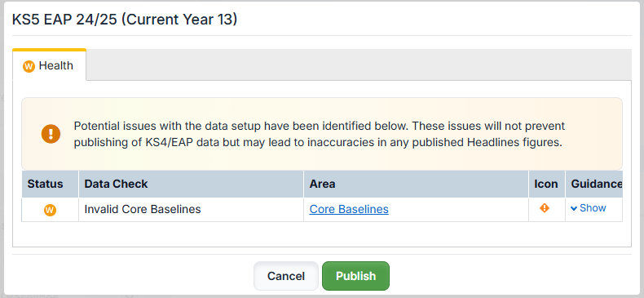644x298 pixels.
Task: Click the exclamation warning icon in the banner
Action: tap(51, 133)
